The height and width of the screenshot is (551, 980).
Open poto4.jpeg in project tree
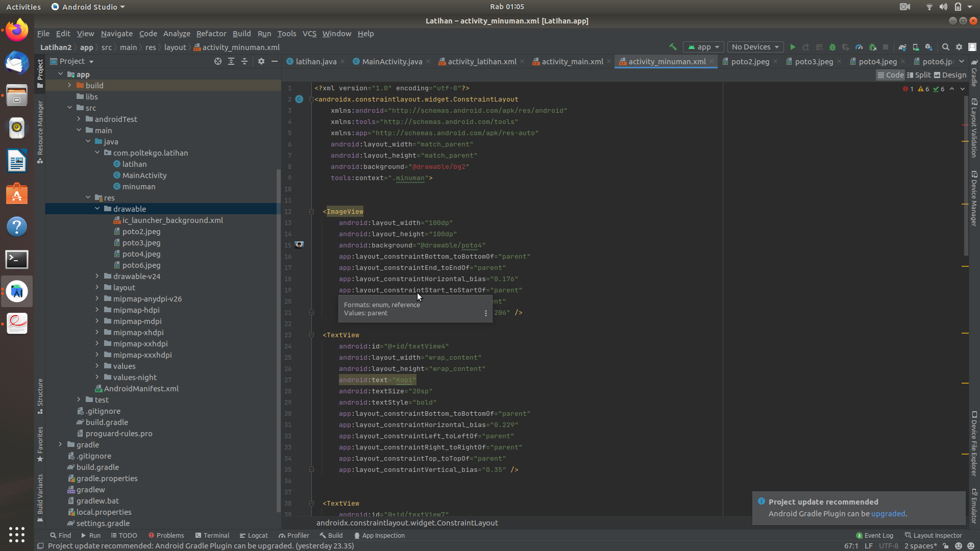(x=141, y=254)
